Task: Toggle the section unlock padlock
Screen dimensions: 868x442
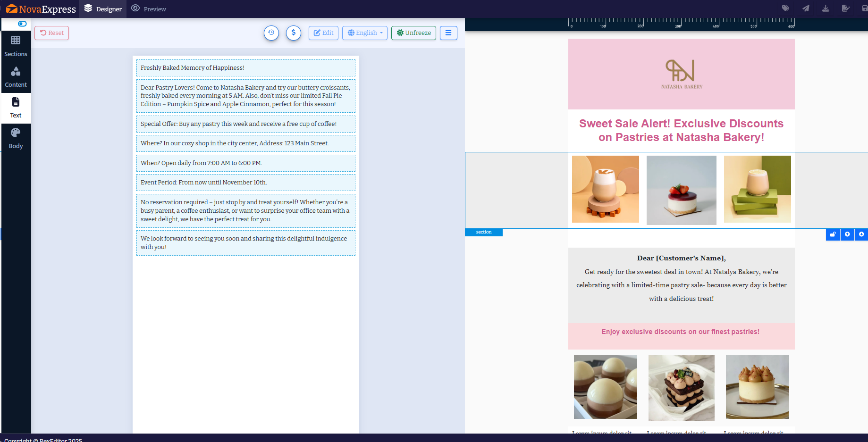Action: point(833,234)
